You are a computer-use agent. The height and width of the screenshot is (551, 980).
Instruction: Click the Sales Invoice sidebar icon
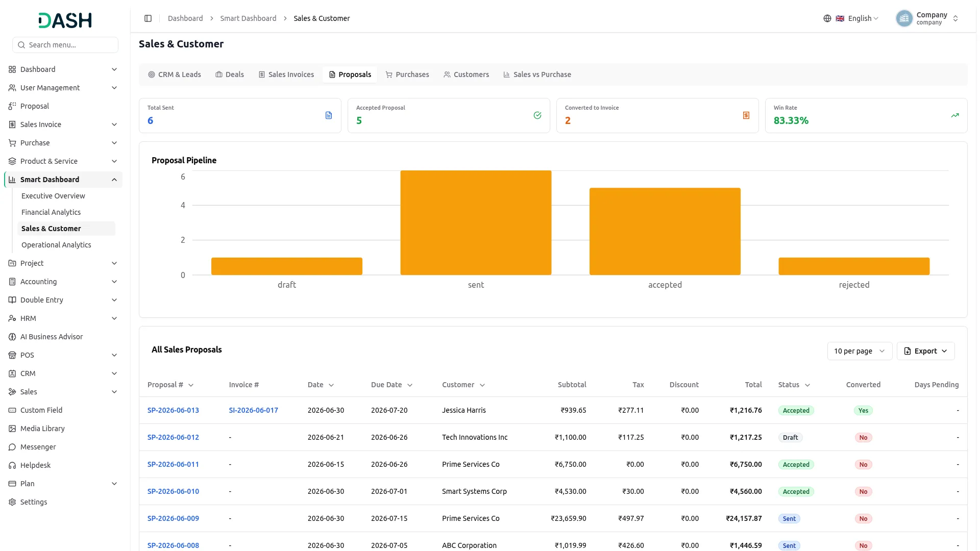pyautogui.click(x=12, y=124)
